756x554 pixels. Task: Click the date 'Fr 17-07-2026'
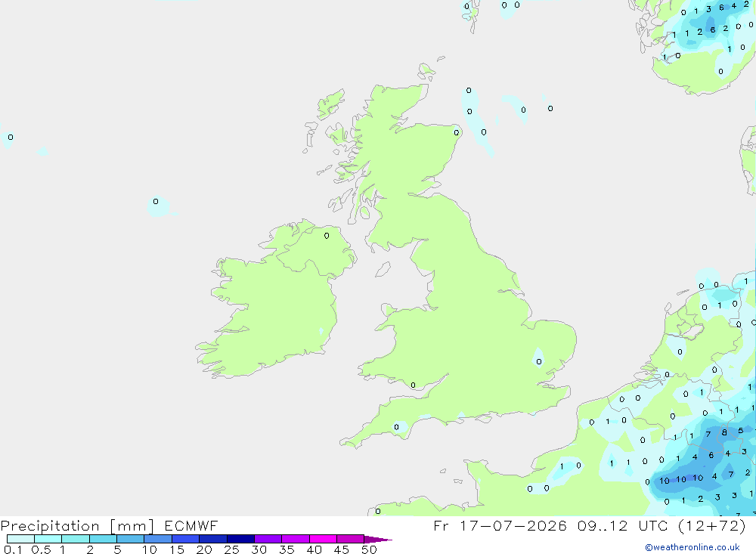point(500,525)
